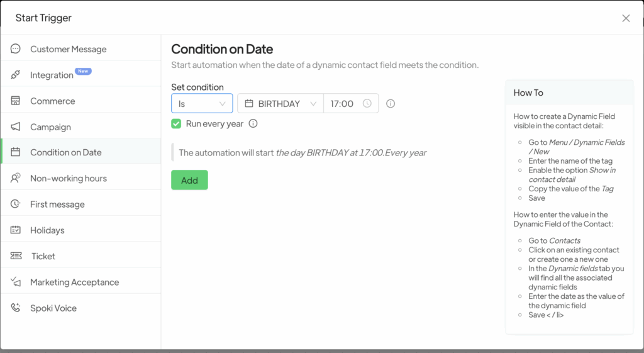Close the Start Trigger dialog
Viewport: 644px width, 353px height.
(626, 18)
